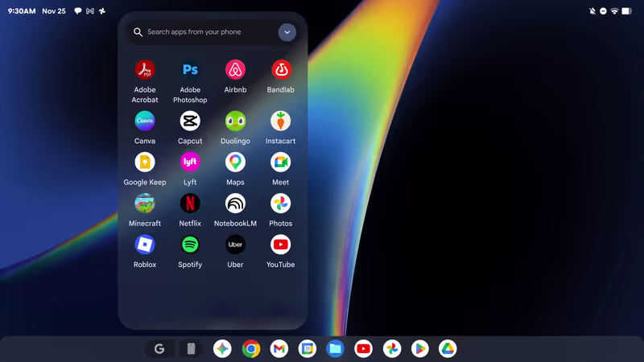The width and height of the screenshot is (644, 362).
Task: Open Netflix app
Action: coord(190,204)
